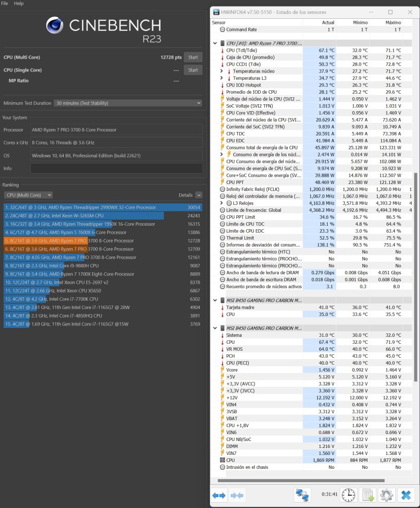Click the OS field in Your System
The width and height of the screenshot is (420, 508).
pyautogui.click(x=117, y=155)
